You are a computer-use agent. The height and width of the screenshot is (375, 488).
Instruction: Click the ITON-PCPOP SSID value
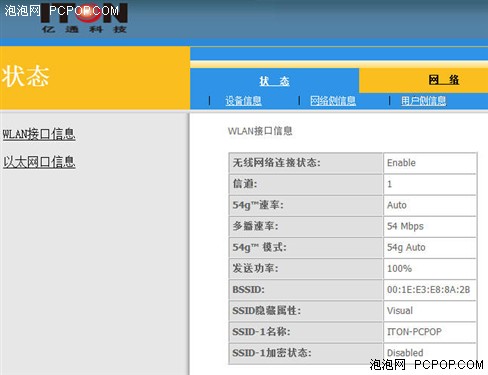point(414,332)
